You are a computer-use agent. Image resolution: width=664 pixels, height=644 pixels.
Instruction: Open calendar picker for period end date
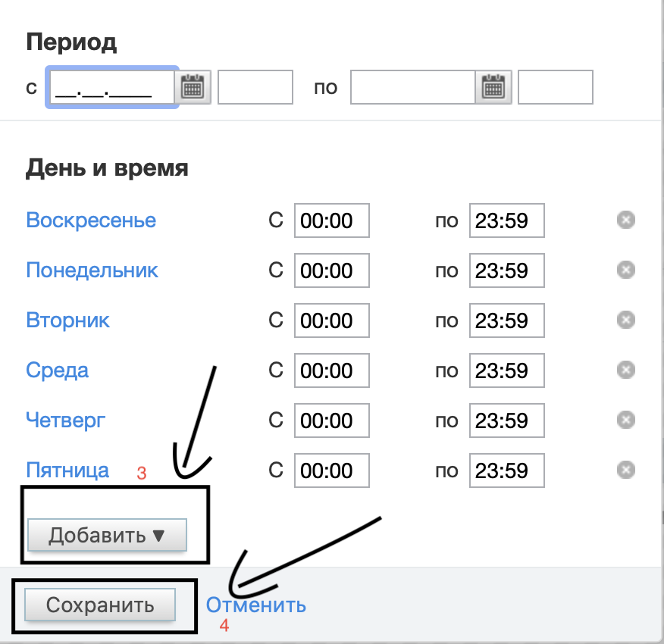pos(493,88)
